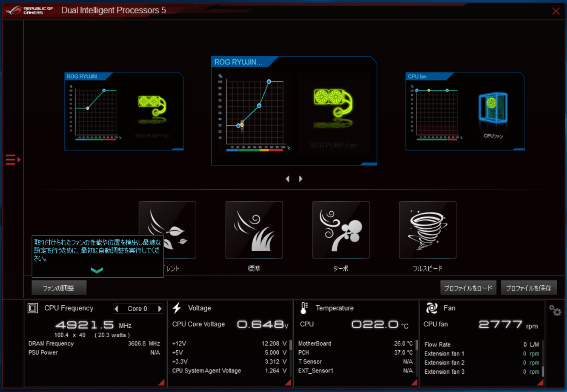Click the center ROG RYUJIN card title

[238, 62]
